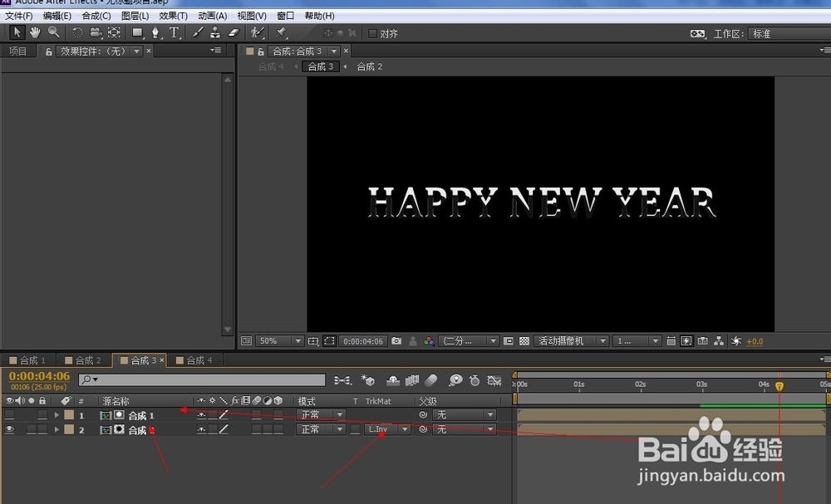Screen dimensions: 831x504
Task: Open the 合成(C) menu
Action: click(x=96, y=16)
